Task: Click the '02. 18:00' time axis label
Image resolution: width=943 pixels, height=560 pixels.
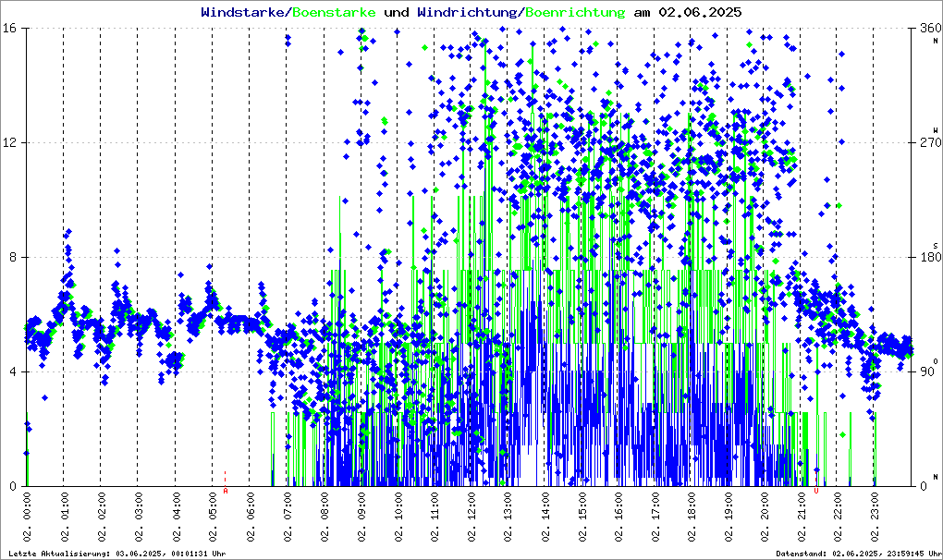Action: (x=692, y=517)
